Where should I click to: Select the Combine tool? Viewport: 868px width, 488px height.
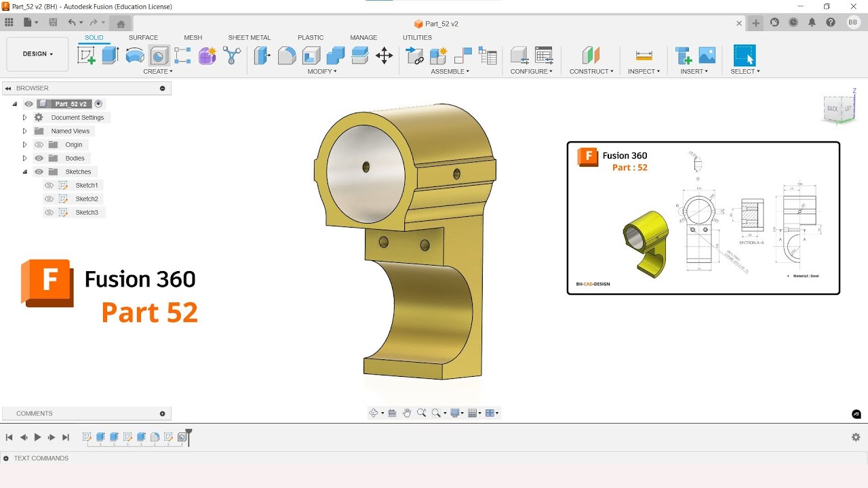coord(336,55)
